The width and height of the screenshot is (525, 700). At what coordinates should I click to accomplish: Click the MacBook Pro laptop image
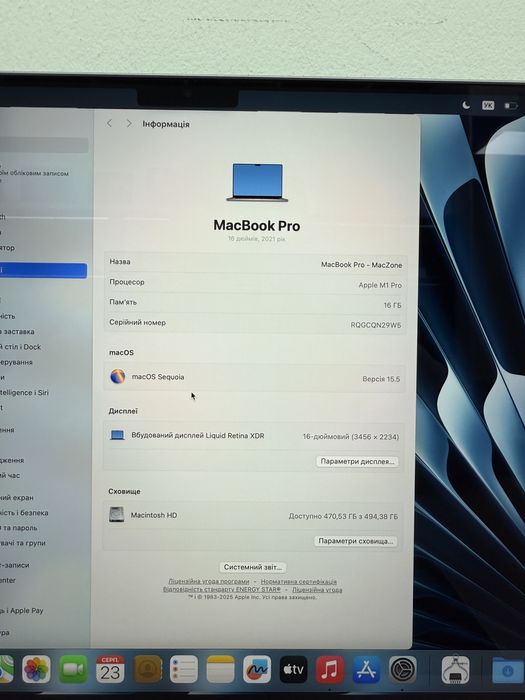(258, 183)
